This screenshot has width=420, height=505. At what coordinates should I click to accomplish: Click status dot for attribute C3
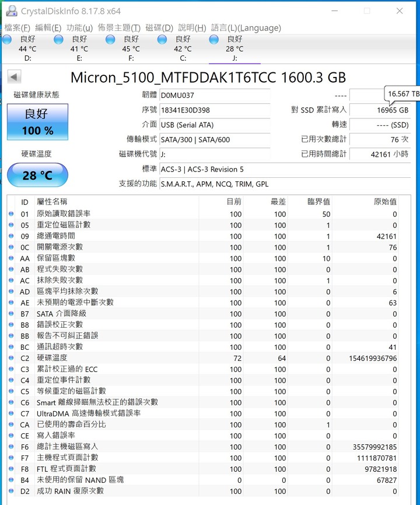pyautogui.click(x=11, y=369)
